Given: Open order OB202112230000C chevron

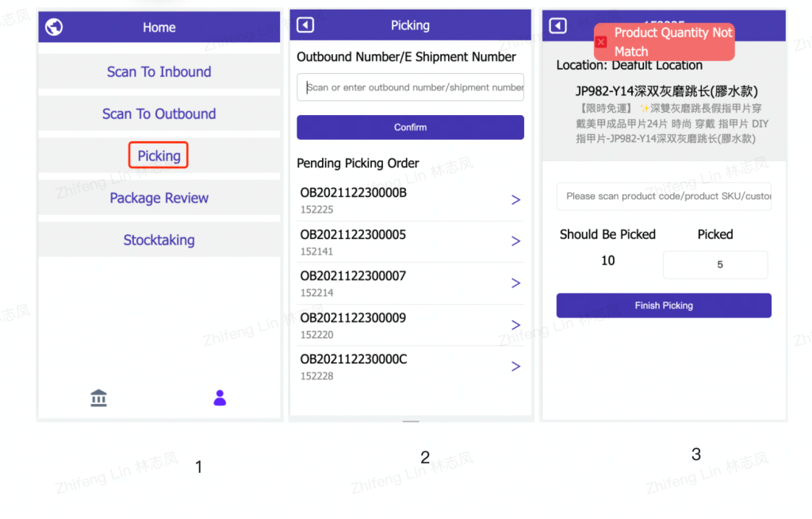Looking at the screenshot, I should point(515,367).
